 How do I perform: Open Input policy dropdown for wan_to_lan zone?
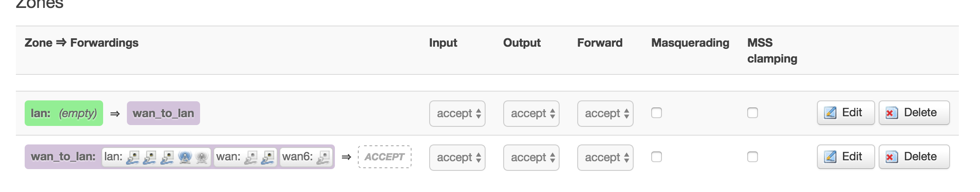pos(457,158)
